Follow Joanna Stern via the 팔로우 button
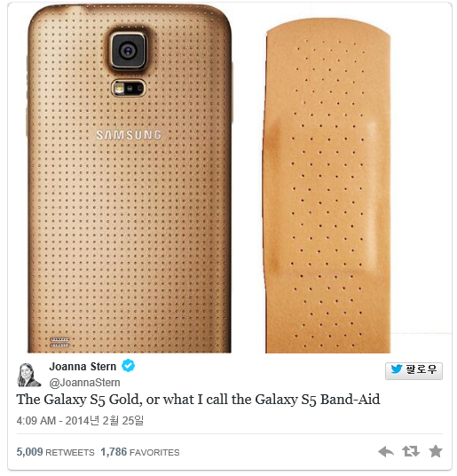Viewport: 457px width, 476px height. point(414,370)
